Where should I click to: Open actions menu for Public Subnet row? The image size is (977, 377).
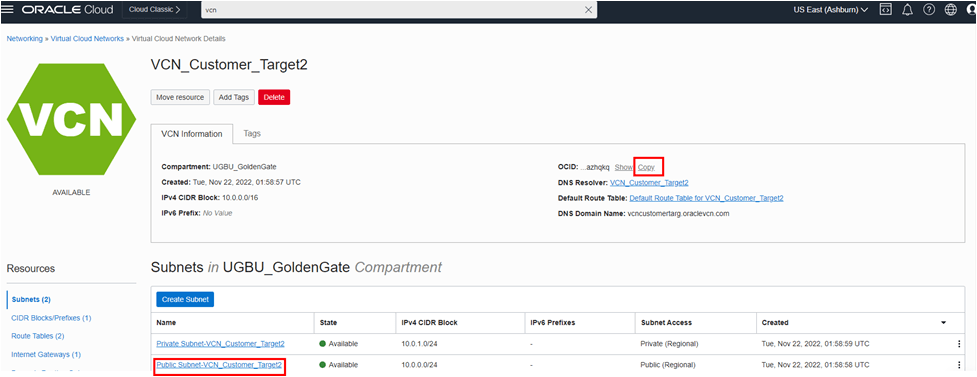(959, 365)
